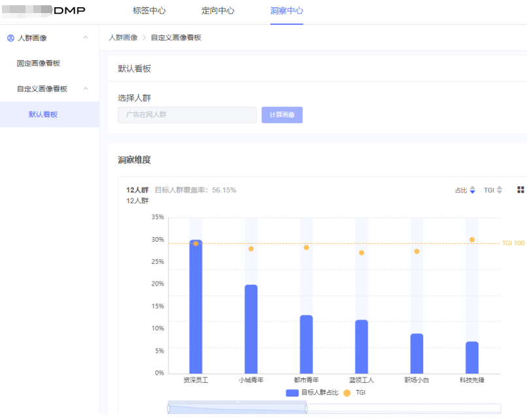This screenshot has height=420, width=527.
Task: Open 固定画像看板 in the sidebar
Action: [39, 63]
